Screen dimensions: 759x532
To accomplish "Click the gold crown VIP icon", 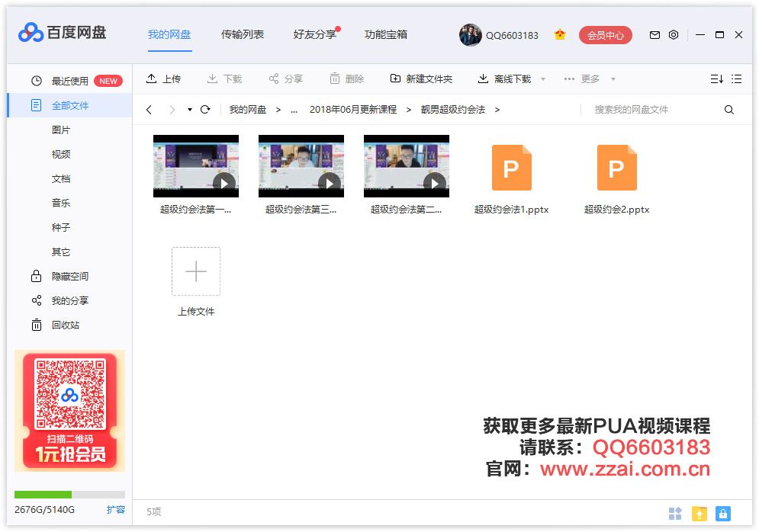I will (560, 35).
